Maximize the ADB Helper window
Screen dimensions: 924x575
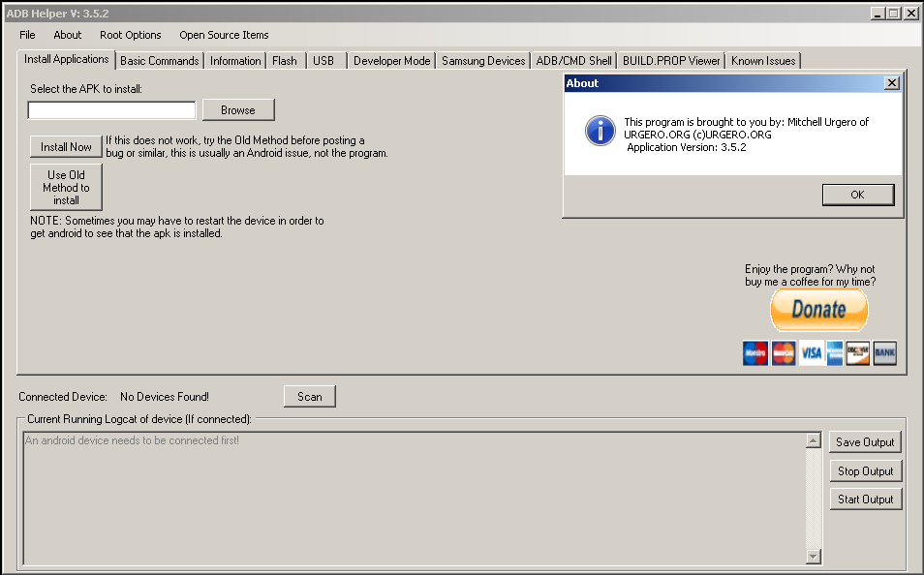click(893, 13)
